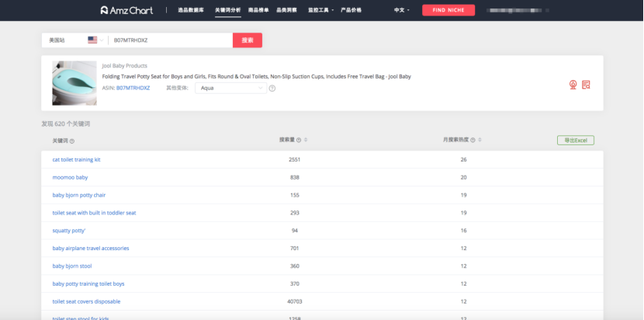Open keyword 'cat toilet training kit'
This screenshot has width=644, height=320.
tap(76, 159)
